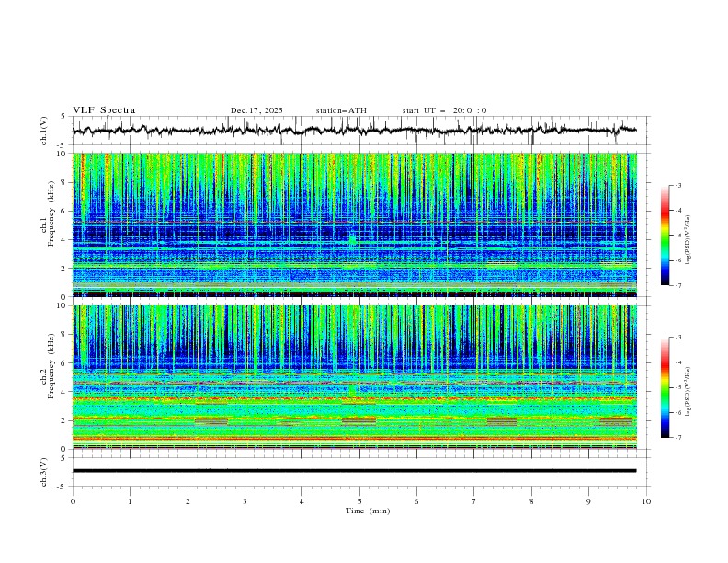Click the ch.2 colorbar '-3' scale label
The width and height of the screenshot is (728, 563).
(678, 338)
